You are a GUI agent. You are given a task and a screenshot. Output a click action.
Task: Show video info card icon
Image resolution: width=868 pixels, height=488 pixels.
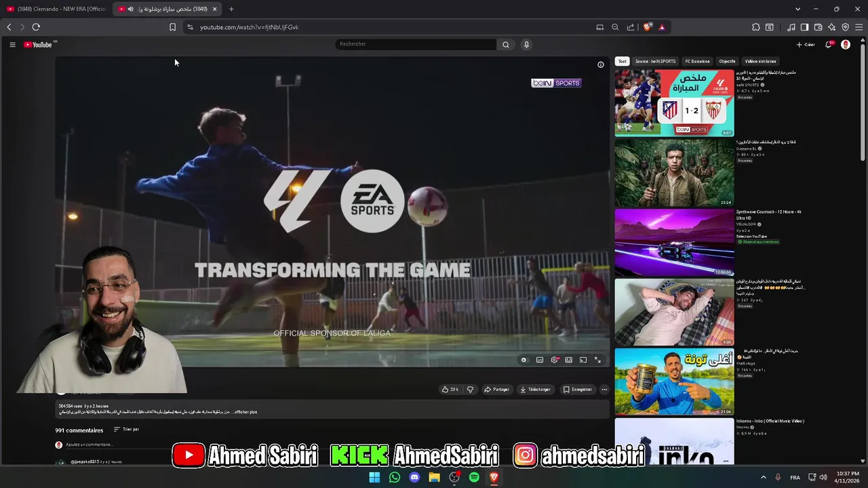[601, 65]
